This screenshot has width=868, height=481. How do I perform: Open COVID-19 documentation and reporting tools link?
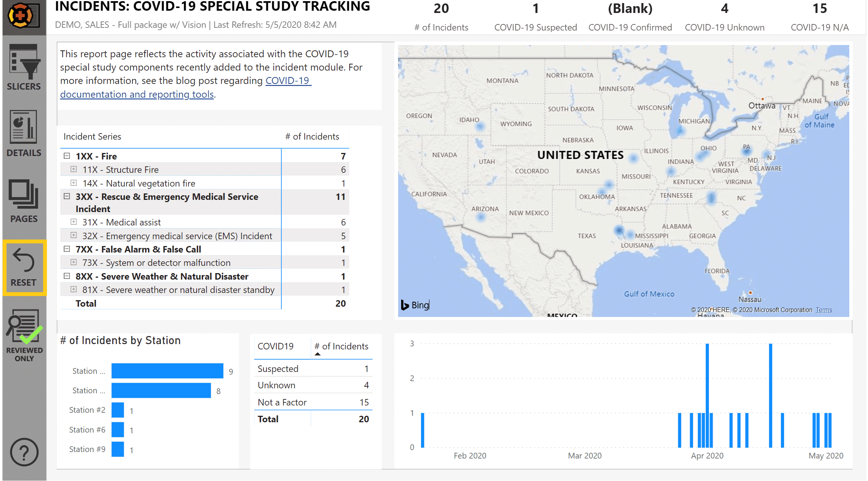[137, 94]
